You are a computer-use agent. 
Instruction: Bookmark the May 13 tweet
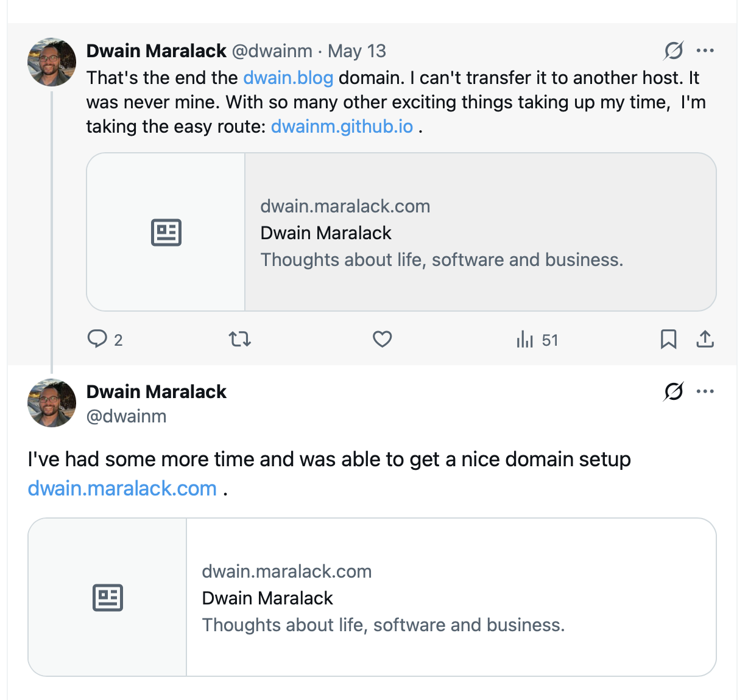(668, 338)
